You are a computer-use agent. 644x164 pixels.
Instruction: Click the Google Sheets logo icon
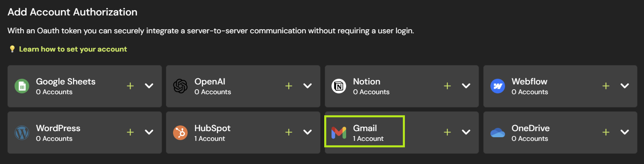(22, 86)
